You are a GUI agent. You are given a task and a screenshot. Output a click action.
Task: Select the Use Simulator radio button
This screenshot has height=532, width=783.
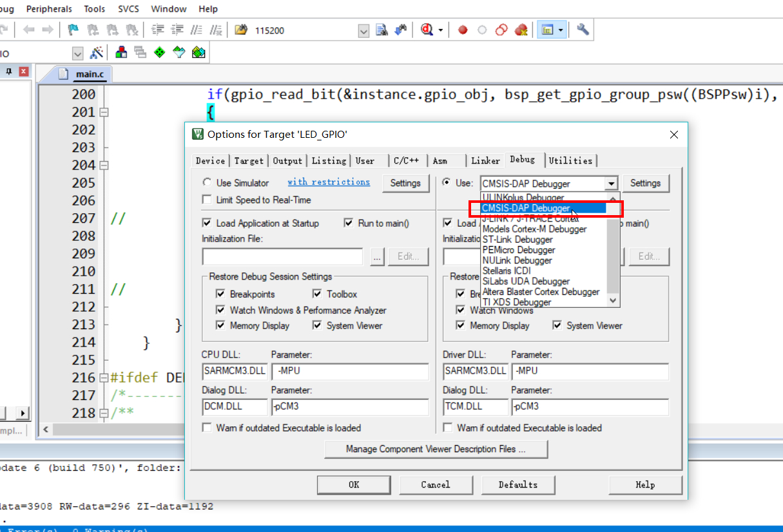tap(208, 183)
